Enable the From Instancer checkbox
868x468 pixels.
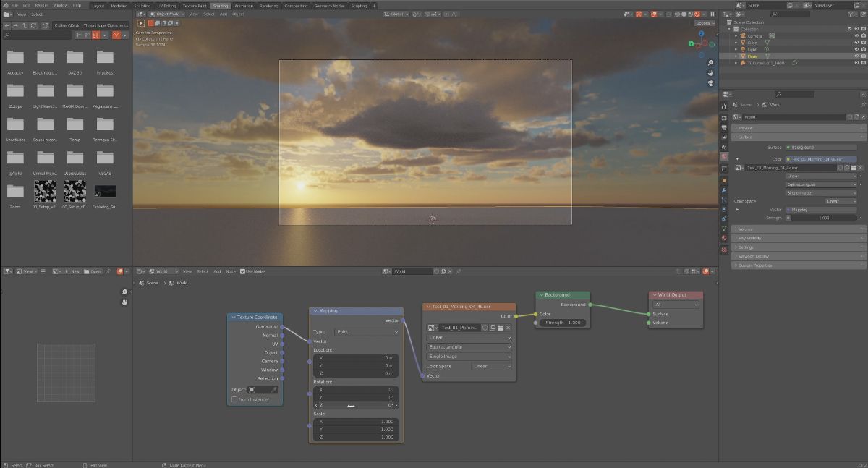[x=234, y=399]
